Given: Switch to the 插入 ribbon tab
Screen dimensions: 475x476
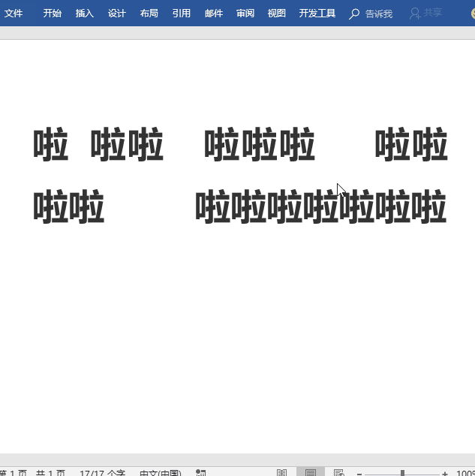Looking at the screenshot, I should coord(84,13).
